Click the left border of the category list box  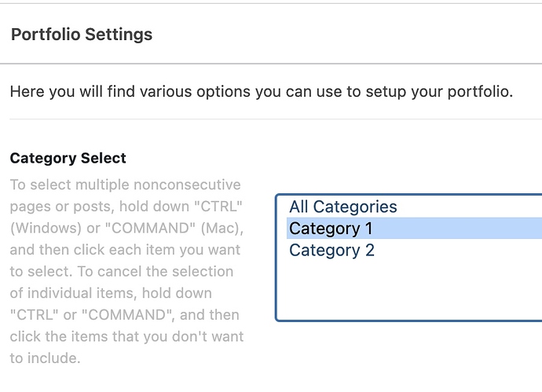pos(276,258)
